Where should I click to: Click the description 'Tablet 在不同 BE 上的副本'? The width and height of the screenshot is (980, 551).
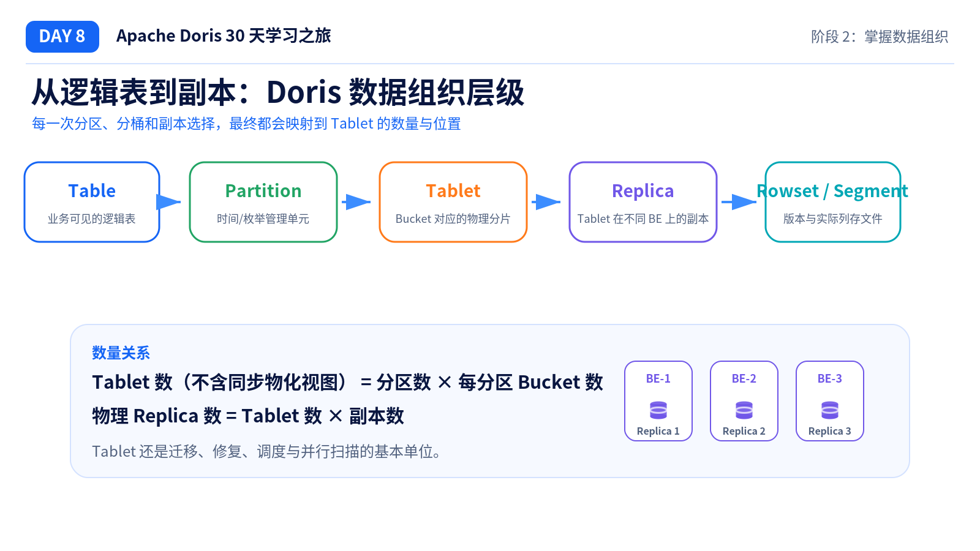point(643,219)
